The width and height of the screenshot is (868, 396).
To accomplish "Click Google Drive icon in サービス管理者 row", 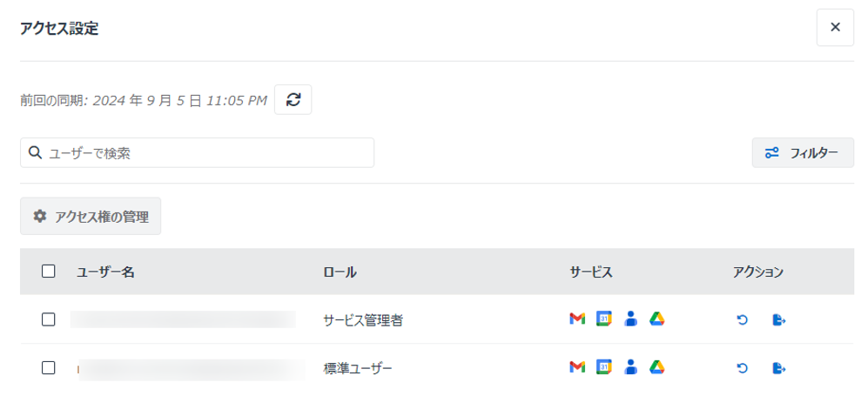I will (657, 319).
